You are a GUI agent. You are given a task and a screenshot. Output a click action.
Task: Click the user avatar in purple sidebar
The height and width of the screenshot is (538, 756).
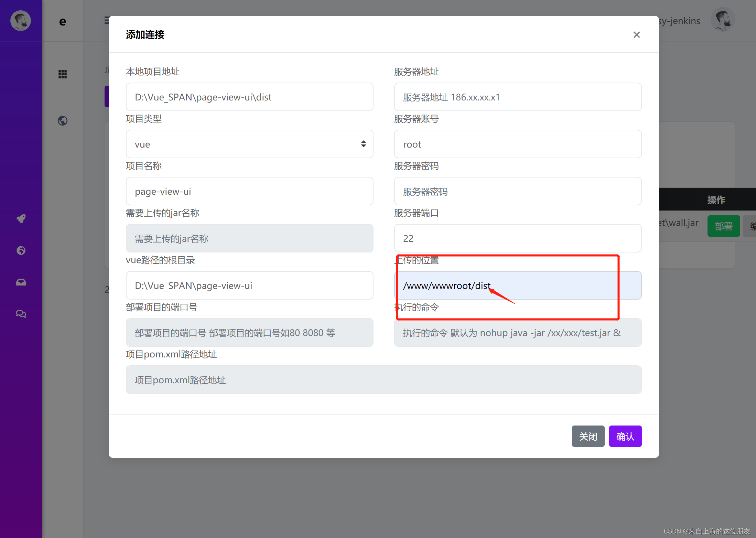[x=21, y=21]
